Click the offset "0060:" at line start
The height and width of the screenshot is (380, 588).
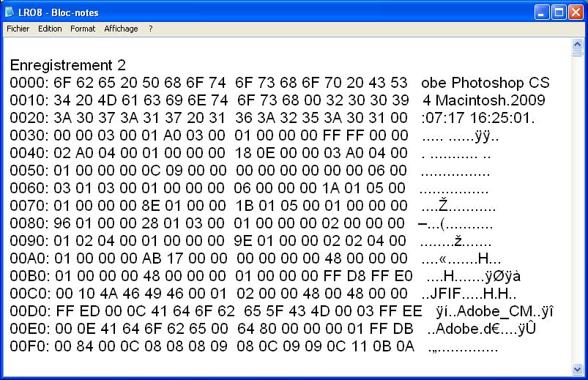click(x=29, y=188)
